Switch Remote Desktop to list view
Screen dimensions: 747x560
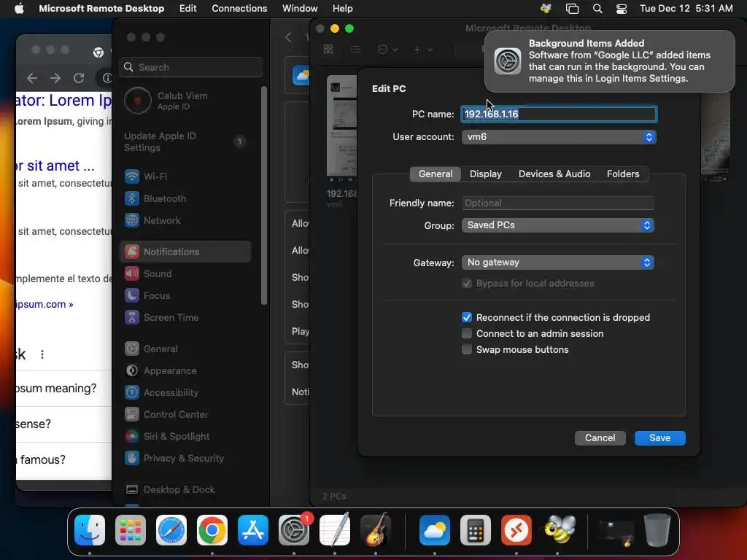point(355,49)
